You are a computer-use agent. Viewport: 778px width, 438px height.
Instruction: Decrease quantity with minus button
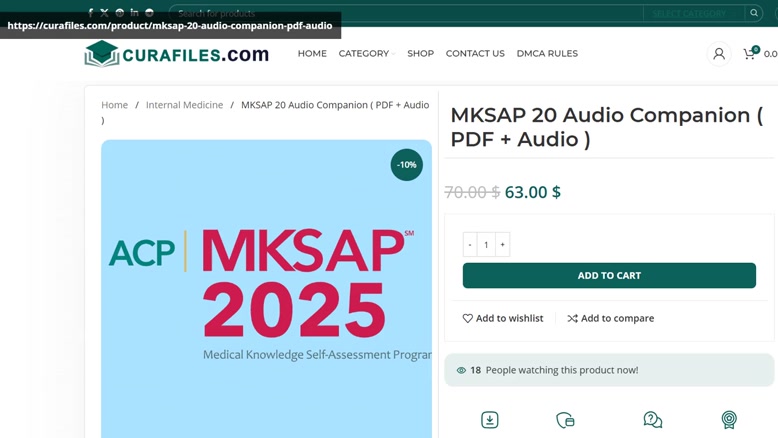pos(470,245)
